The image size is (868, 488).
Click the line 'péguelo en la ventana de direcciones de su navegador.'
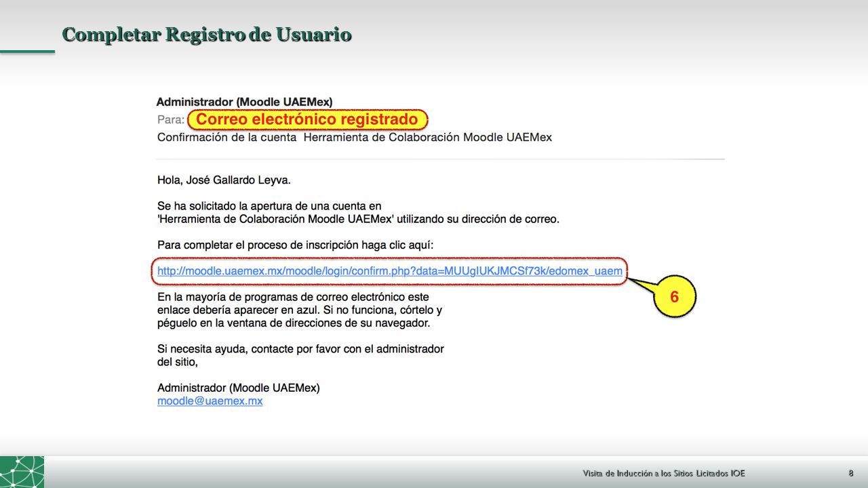click(x=294, y=323)
